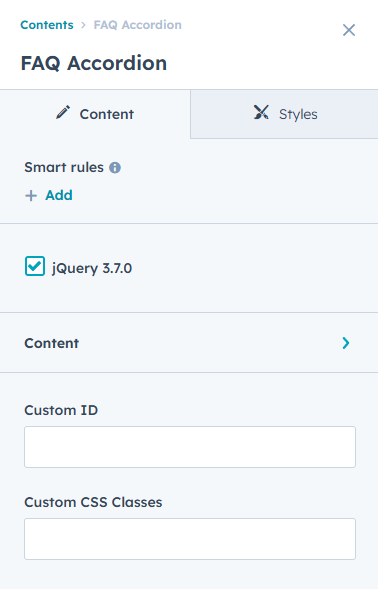378x589 pixels.
Task: Click the Custom CSS Classes label
Action: 93,502
